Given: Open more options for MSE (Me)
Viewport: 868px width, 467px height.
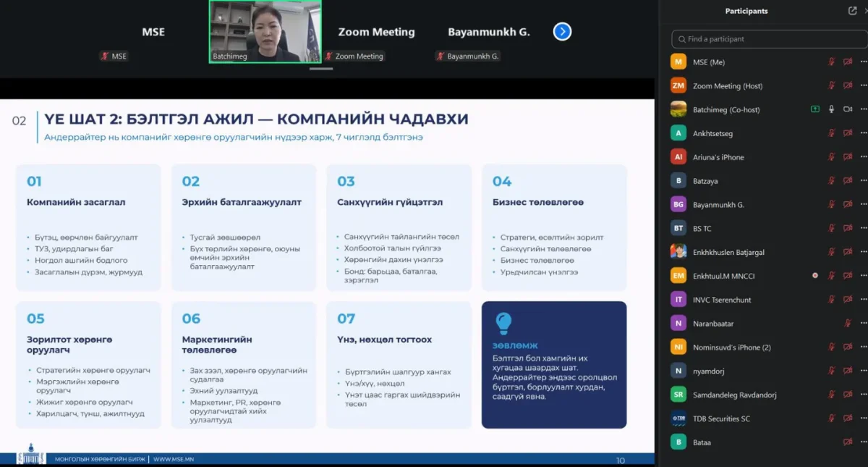Looking at the screenshot, I should (x=863, y=62).
